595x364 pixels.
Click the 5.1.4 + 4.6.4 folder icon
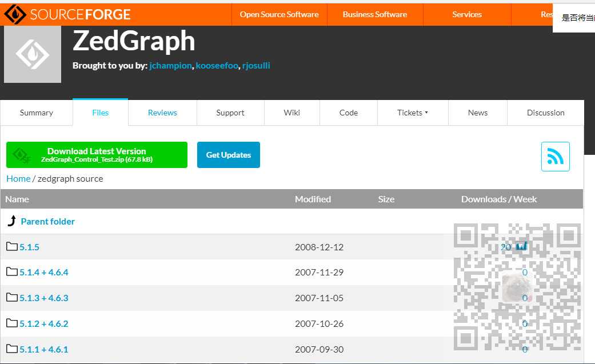(12, 271)
